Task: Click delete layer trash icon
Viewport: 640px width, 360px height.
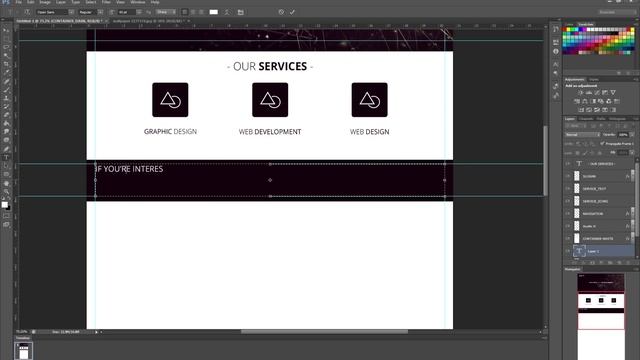Action: (629, 263)
